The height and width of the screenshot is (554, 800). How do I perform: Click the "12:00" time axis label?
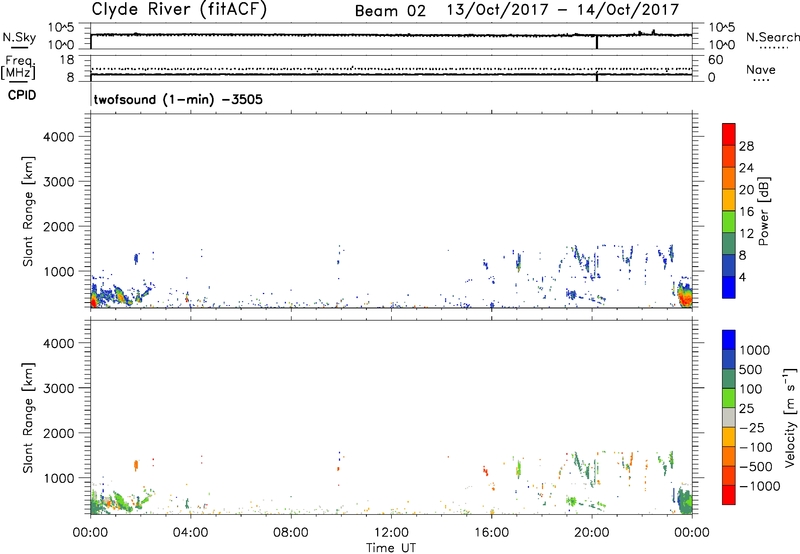point(391,533)
